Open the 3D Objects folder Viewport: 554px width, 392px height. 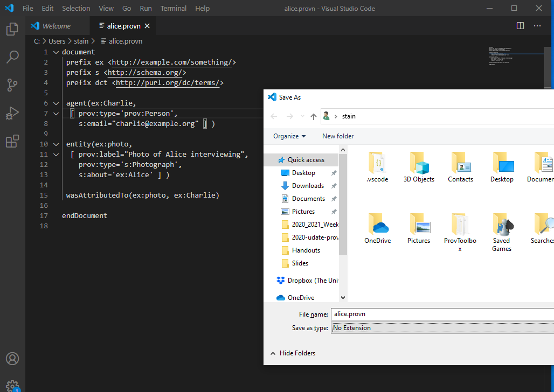(x=419, y=167)
